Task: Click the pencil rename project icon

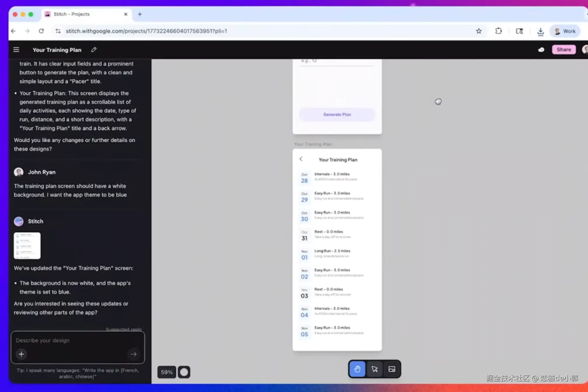Action: (94, 50)
